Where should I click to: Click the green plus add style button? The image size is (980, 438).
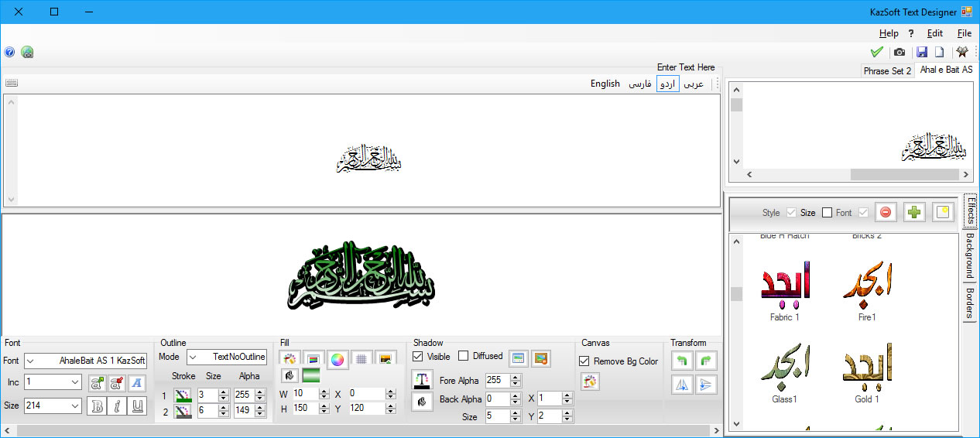tap(914, 213)
